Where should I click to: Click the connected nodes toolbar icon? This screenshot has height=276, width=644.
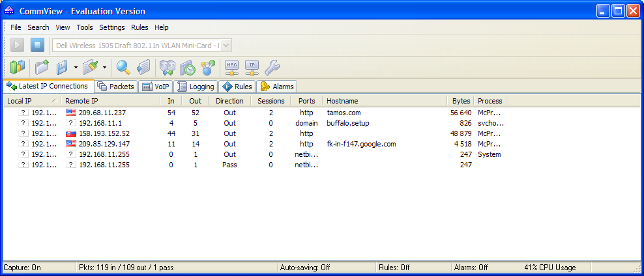(x=208, y=67)
